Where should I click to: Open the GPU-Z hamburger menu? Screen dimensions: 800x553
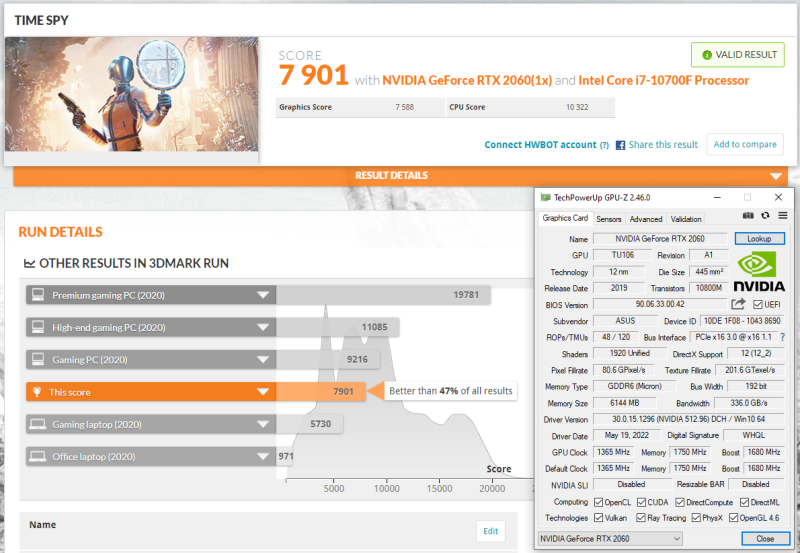(782, 216)
